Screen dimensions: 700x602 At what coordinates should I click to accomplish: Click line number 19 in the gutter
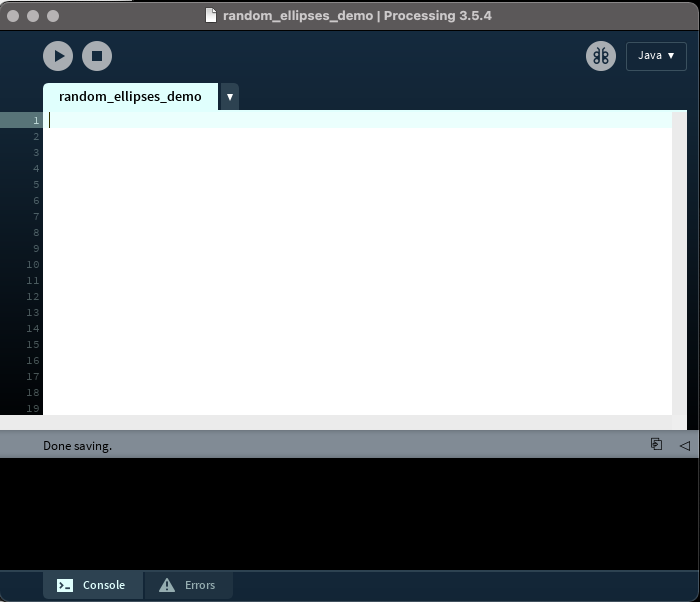pyautogui.click(x=33, y=408)
